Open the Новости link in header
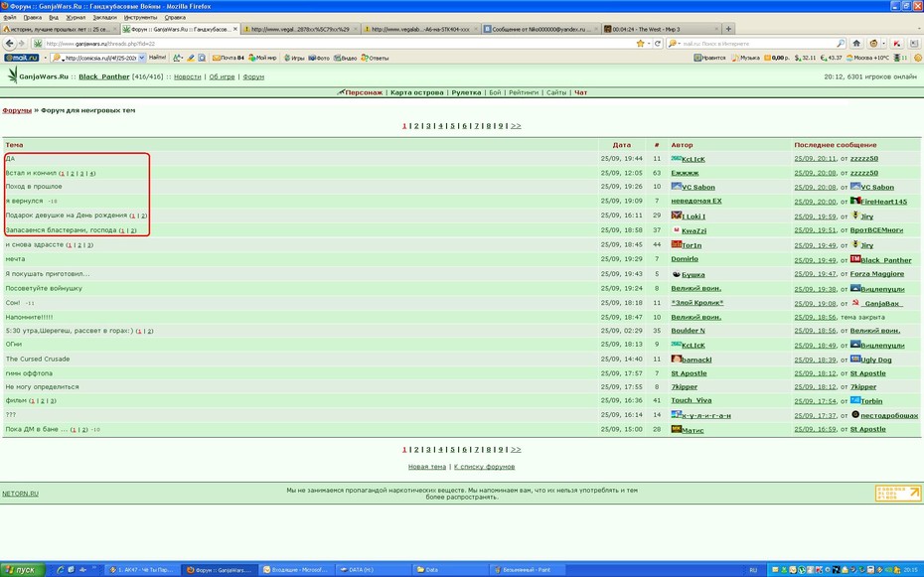The height and width of the screenshot is (577, 924). point(188,76)
